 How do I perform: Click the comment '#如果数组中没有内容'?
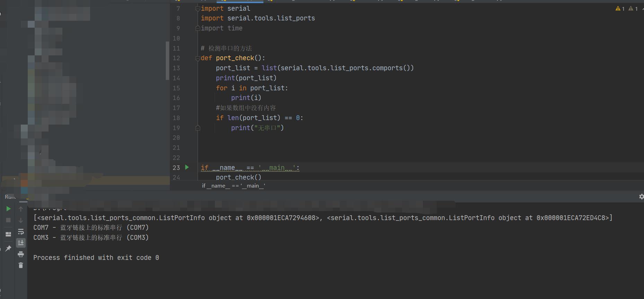[x=246, y=108]
